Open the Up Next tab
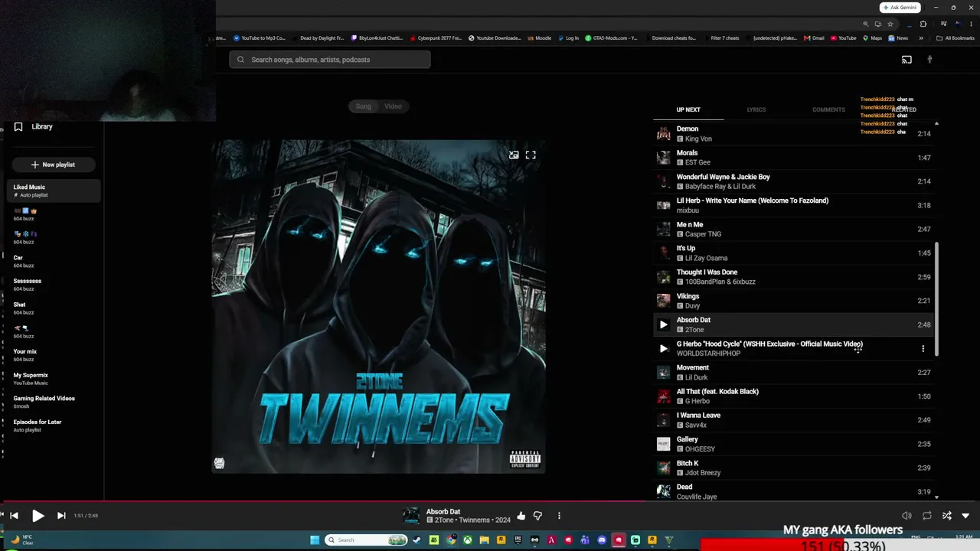 688,109
